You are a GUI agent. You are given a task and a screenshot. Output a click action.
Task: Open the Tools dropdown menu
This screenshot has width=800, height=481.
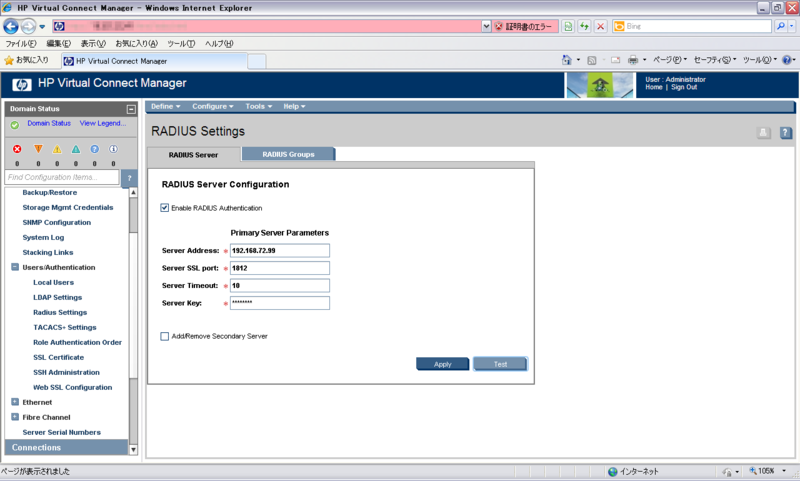coord(258,106)
